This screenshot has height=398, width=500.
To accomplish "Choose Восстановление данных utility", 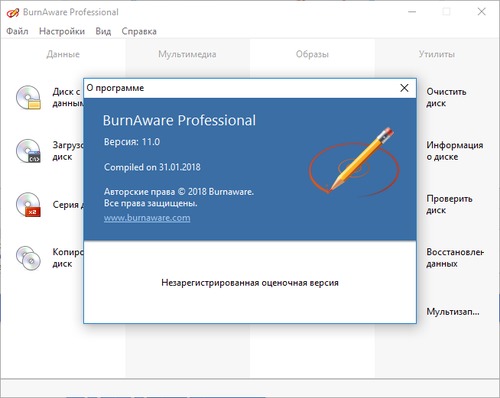I will tap(455, 258).
